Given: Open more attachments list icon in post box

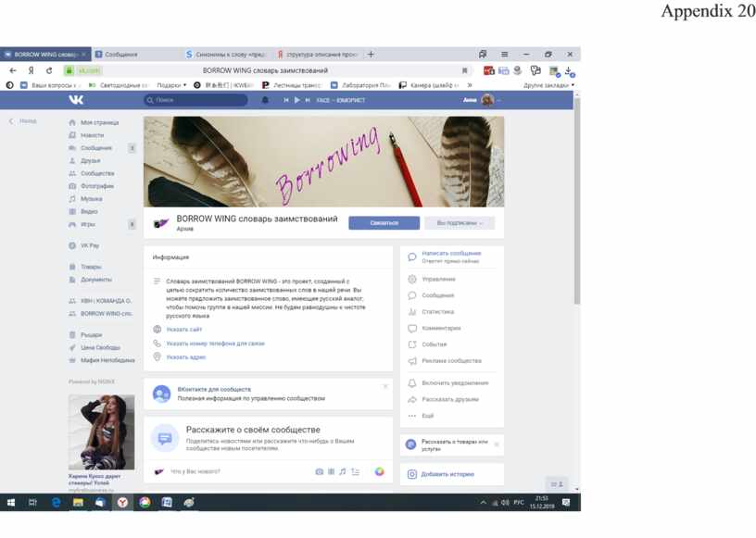Looking at the screenshot, I should [x=356, y=471].
